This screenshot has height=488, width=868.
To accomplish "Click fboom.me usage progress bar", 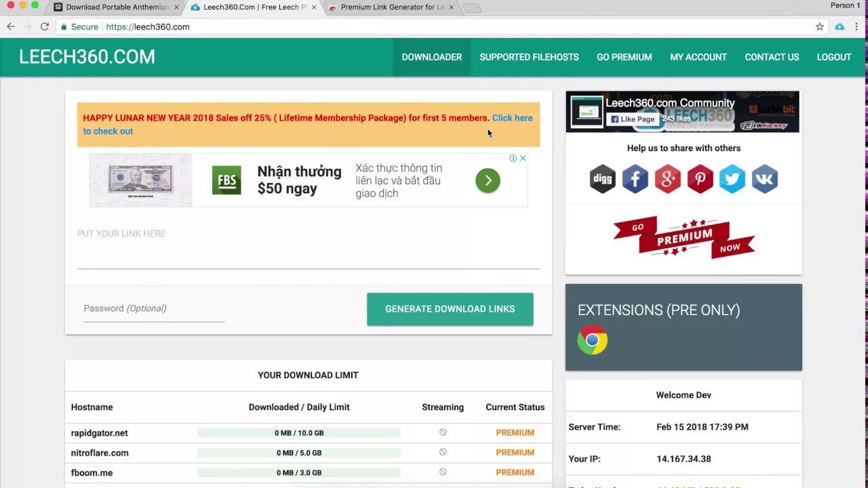I will click(x=299, y=472).
